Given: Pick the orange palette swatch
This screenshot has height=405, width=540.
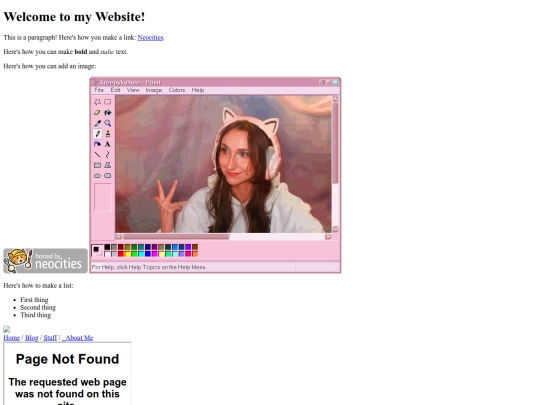Looking at the screenshot, I should tap(195, 254).
